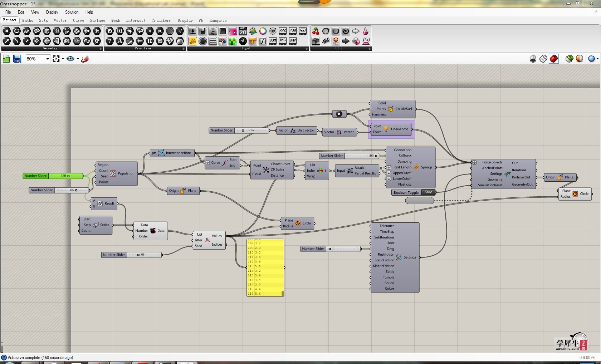Viewport: 601px width, 364px height.
Task: Open the named views eye dropdown arrow
Action: 78,59
